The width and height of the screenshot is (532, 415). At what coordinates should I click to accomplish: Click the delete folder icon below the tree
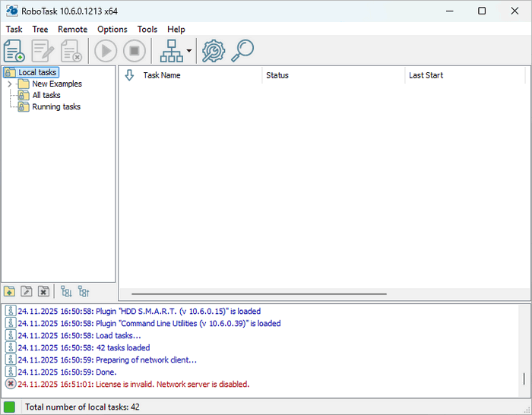click(43, 291)
